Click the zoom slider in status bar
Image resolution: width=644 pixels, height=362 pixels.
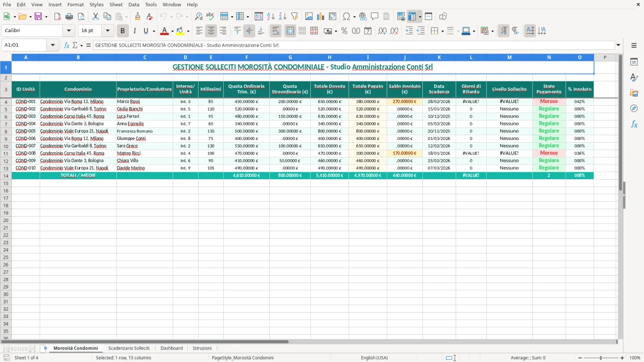(x=601, y=358)
